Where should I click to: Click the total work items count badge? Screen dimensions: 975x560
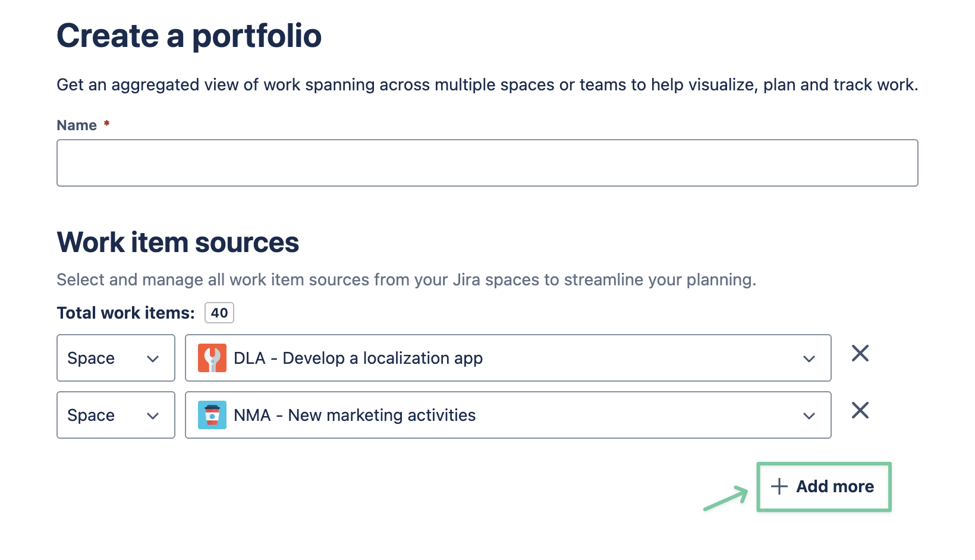(219, 313)
